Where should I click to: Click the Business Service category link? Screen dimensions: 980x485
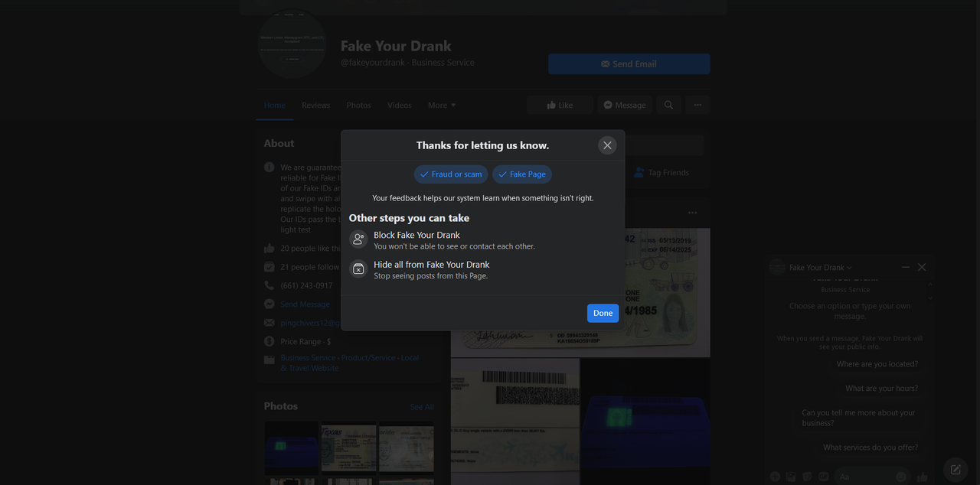(308, 357)
